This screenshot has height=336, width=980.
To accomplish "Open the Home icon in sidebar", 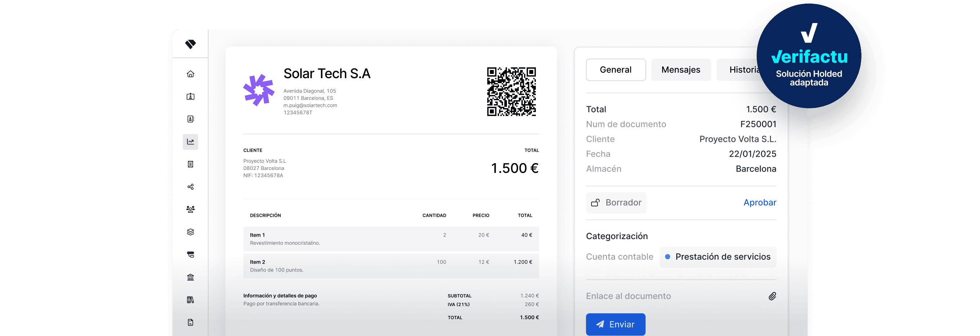I will click(x=190, y=74).
